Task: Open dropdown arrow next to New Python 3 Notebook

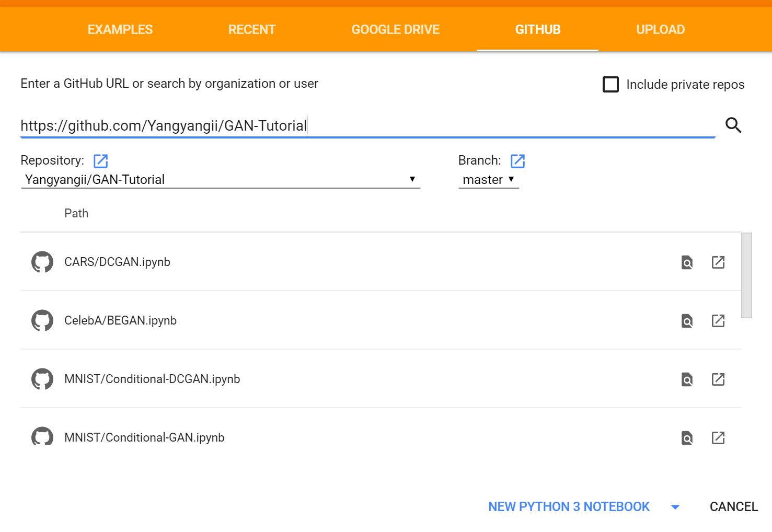Action: pyautogui.click(x=675, y=507)
